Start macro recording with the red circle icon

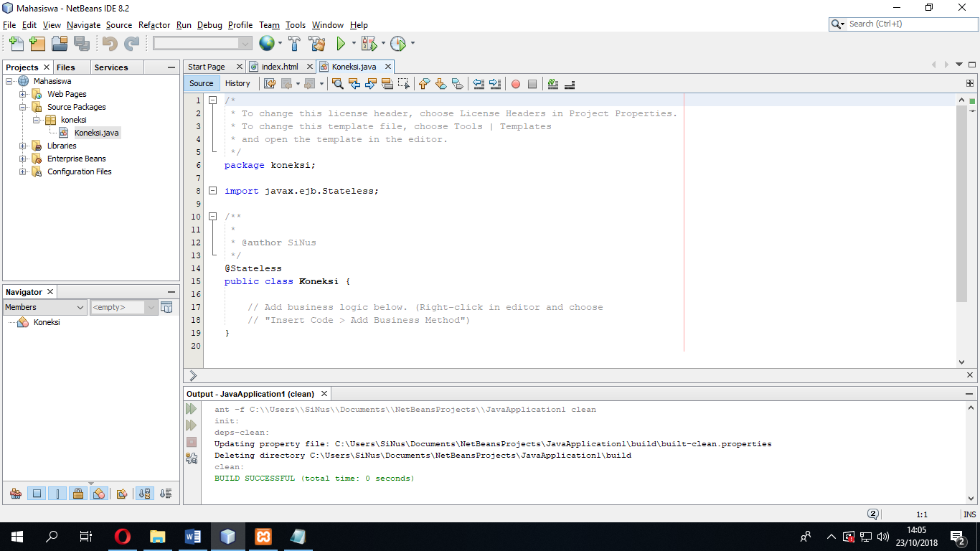point(516,84)
